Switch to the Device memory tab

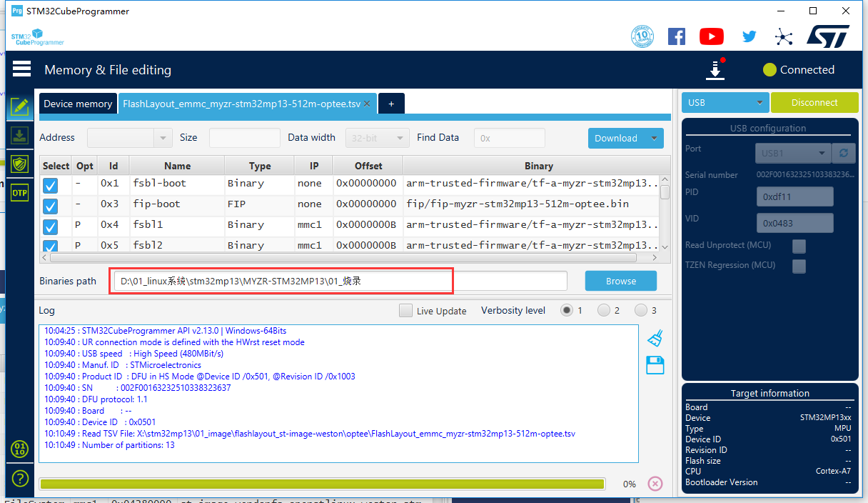pos(78,104)
